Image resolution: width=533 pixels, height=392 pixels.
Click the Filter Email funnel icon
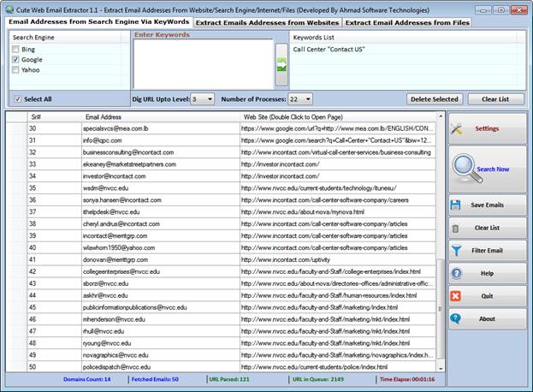pos(457,251)
